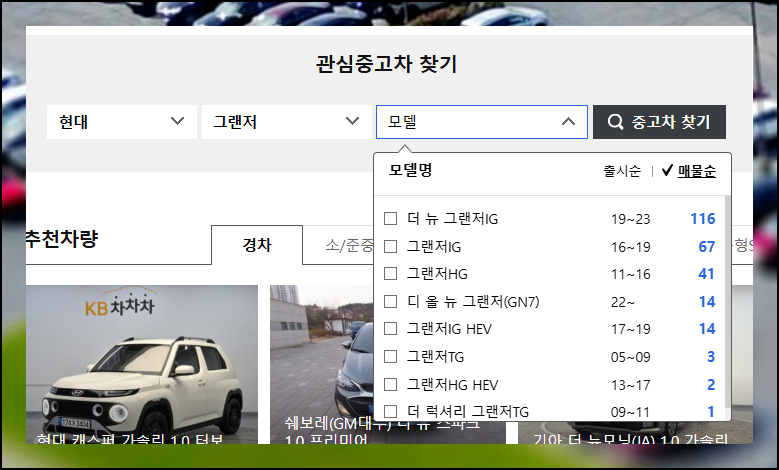Open the 현대 manufacturer dropdown

pyautogui.click(x=122, y=122)
